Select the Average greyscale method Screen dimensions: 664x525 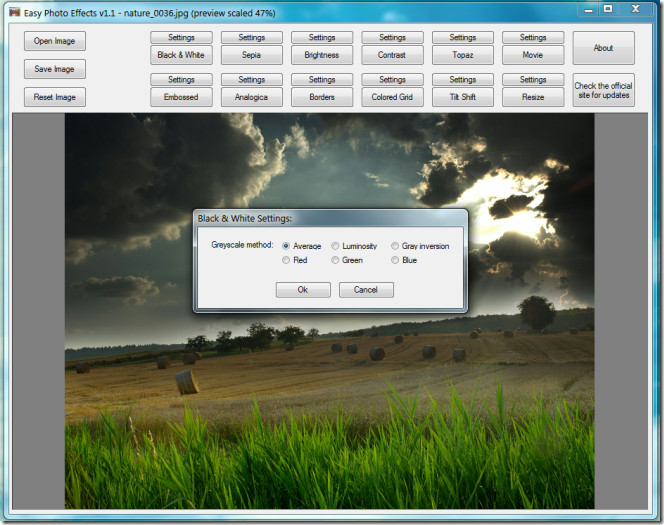(x=287, y=246)
